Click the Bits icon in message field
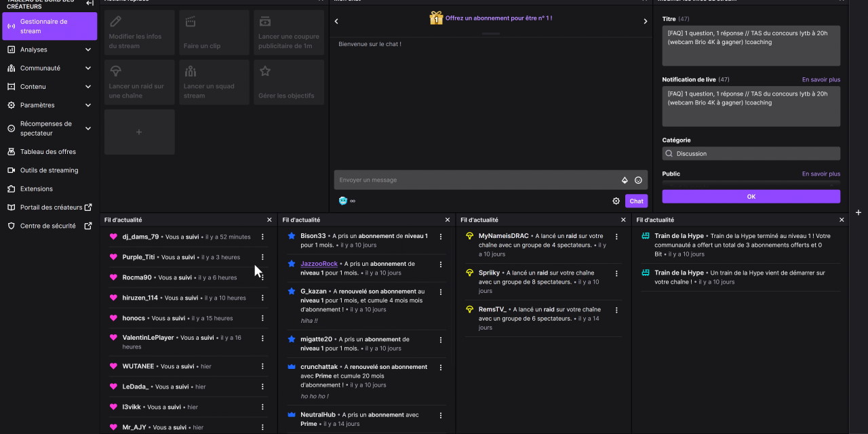 point(625,180)
